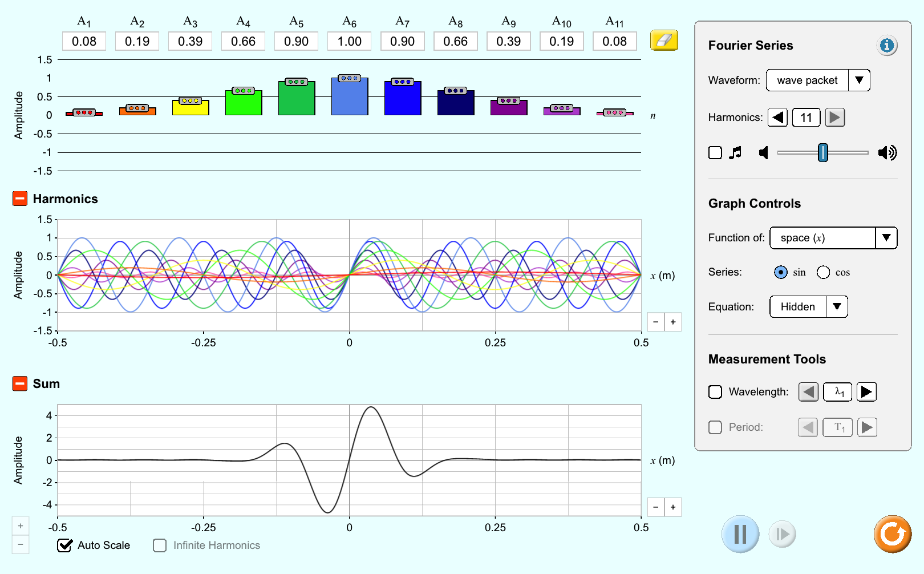The height and width of the screenshot is (574, 924).
Task: Click the harmonics count field showing 11
Action: (806, 118)
